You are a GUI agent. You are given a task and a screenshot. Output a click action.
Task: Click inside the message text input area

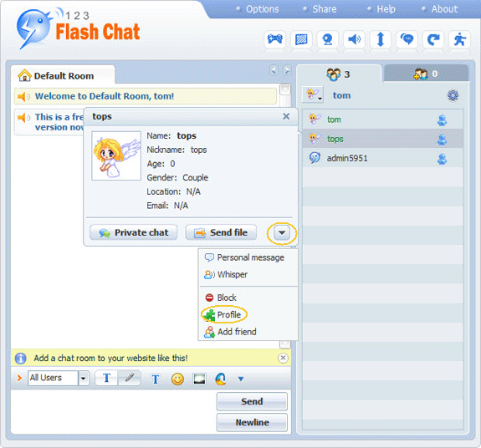(x=114, y=411)
